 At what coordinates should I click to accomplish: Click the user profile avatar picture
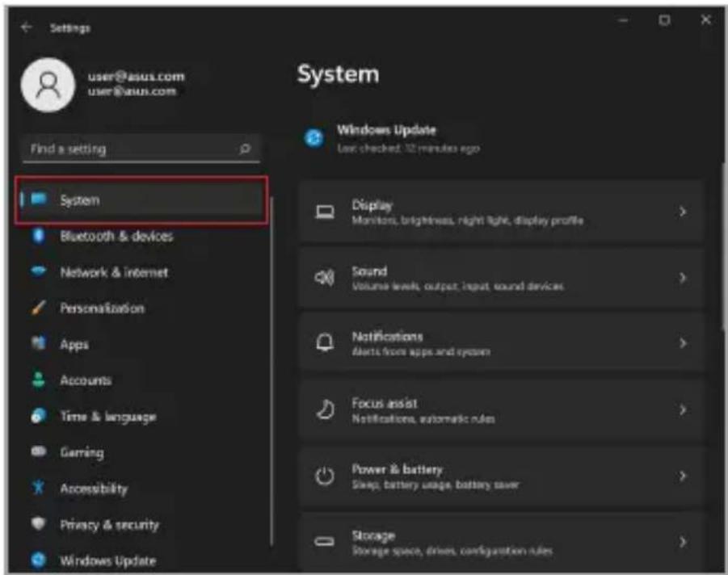coord(48,86)
